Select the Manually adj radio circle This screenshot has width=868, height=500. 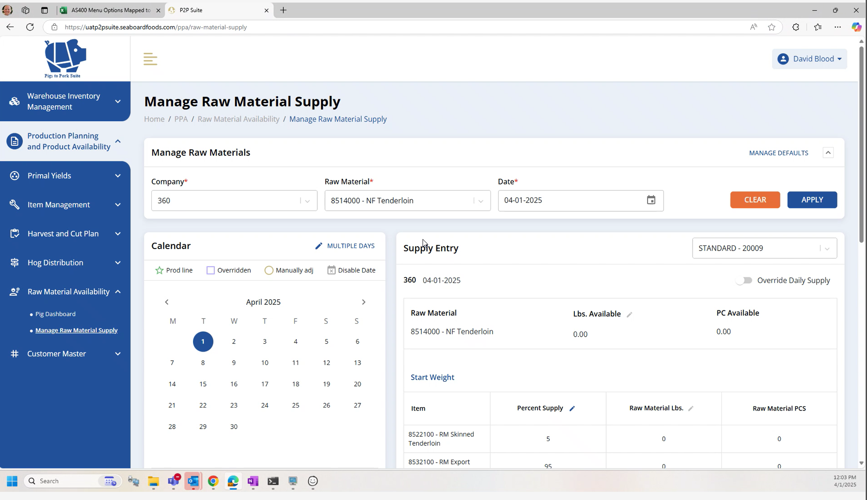click(269, 270)
